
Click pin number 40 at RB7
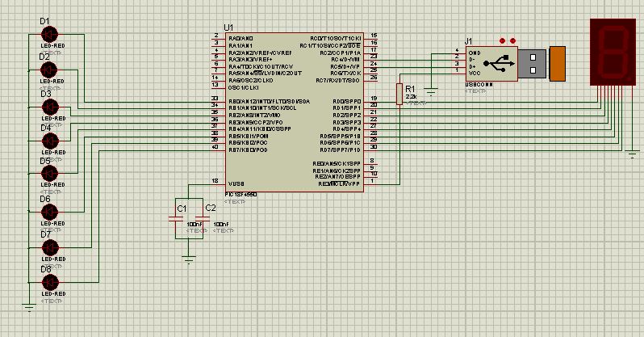pos(215,147)
